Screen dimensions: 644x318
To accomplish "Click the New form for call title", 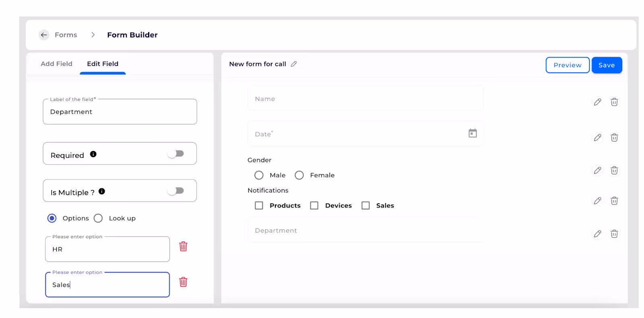I will pos(258,64).
